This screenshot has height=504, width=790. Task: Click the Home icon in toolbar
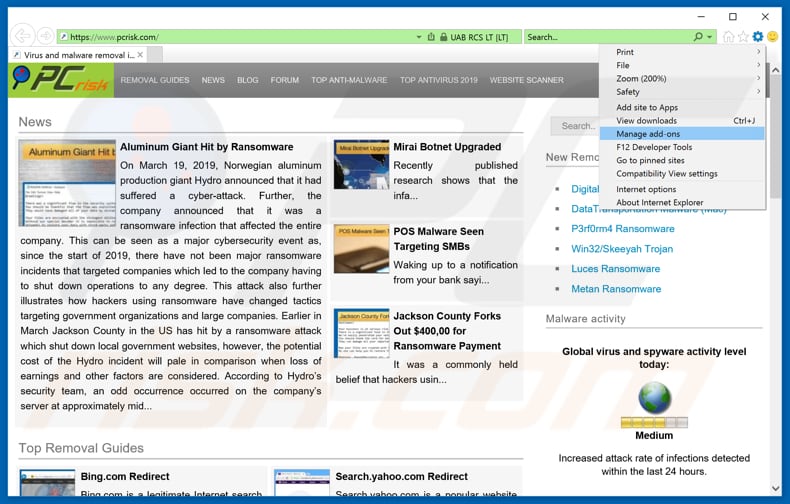click(729, 36)
